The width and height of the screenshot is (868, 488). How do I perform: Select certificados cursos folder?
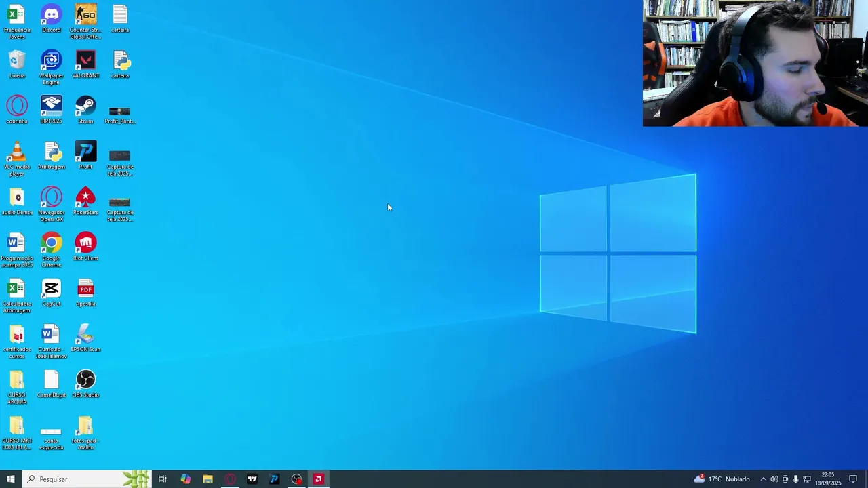coord(17,342)
